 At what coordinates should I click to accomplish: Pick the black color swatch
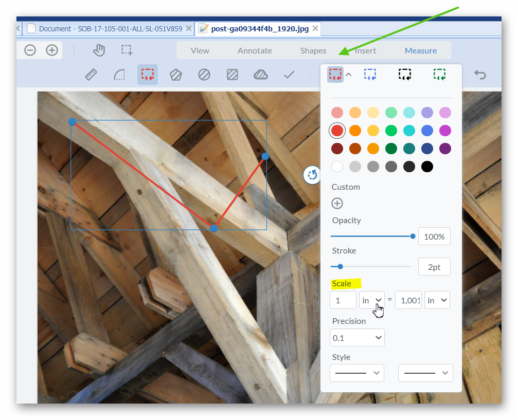coord(427,167)
